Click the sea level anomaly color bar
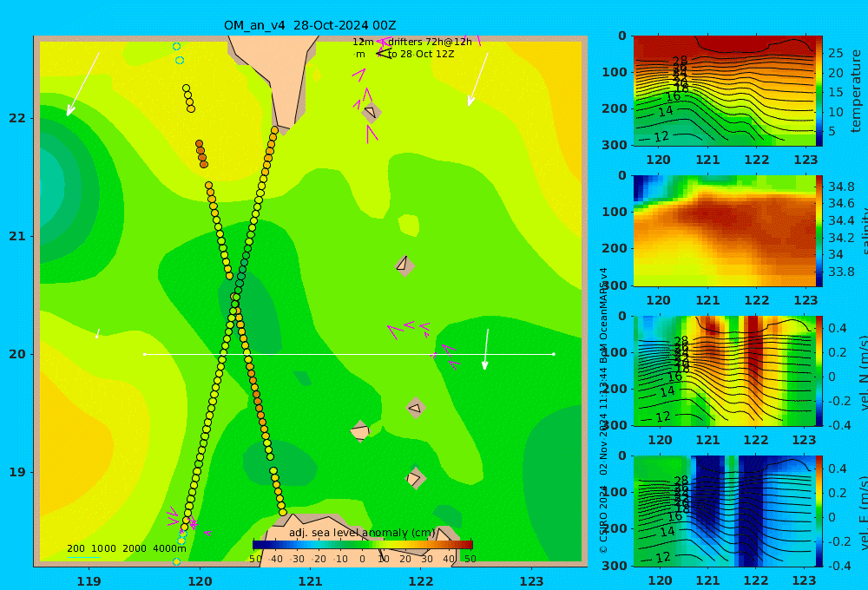The image size is (868, 590). click(x=363, y=545)
